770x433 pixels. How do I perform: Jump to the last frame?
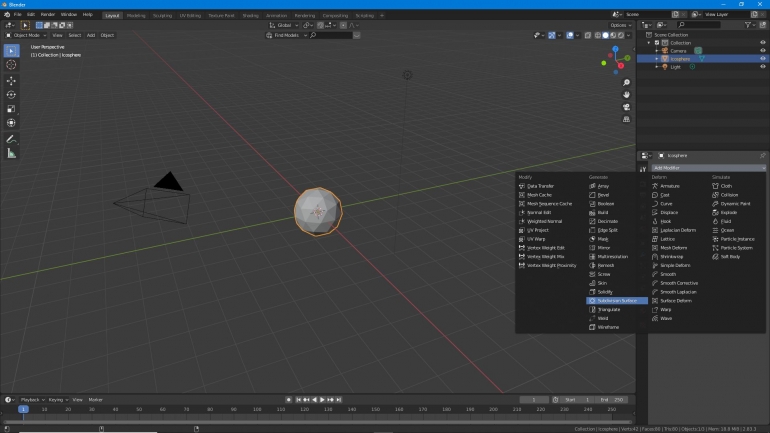(338, 400)
